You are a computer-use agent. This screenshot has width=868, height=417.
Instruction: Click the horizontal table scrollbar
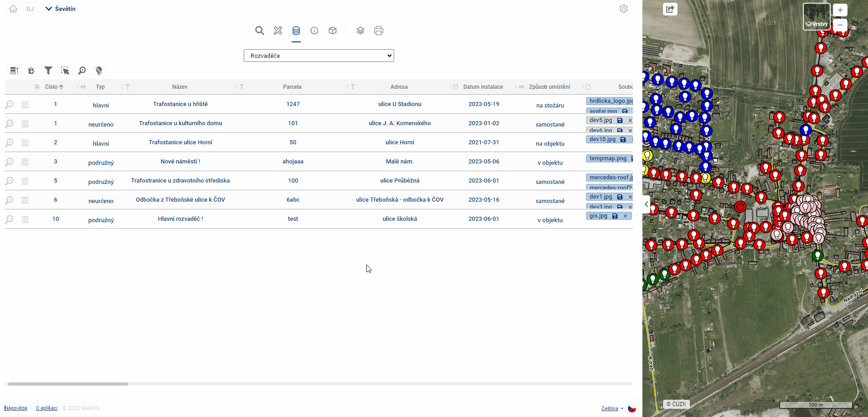click(68, 384)
